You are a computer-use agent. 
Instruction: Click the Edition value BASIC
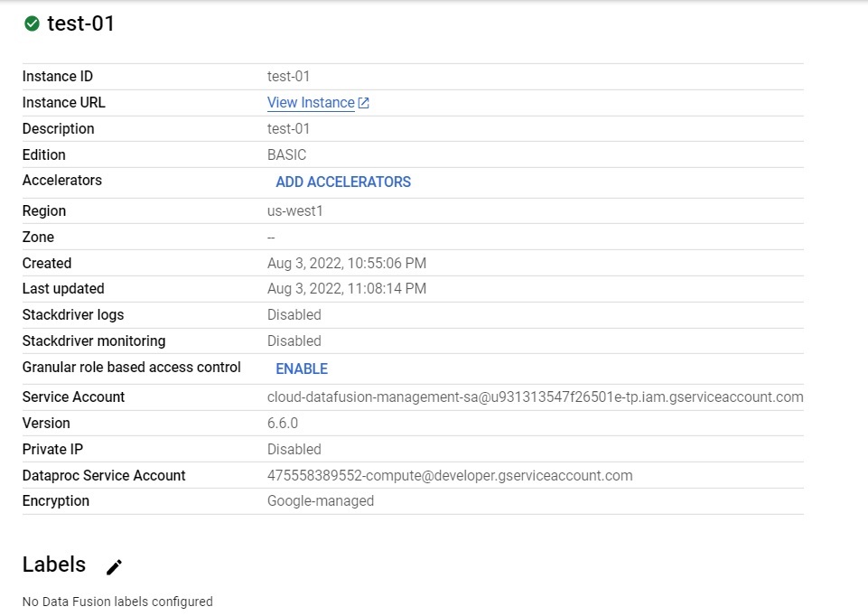287,154
